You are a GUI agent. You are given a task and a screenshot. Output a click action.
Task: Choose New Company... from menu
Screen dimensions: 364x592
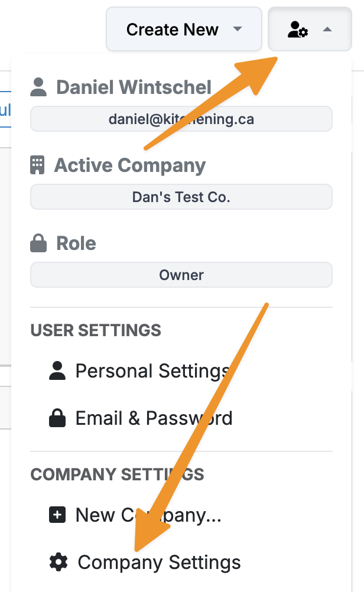point(148,515)
